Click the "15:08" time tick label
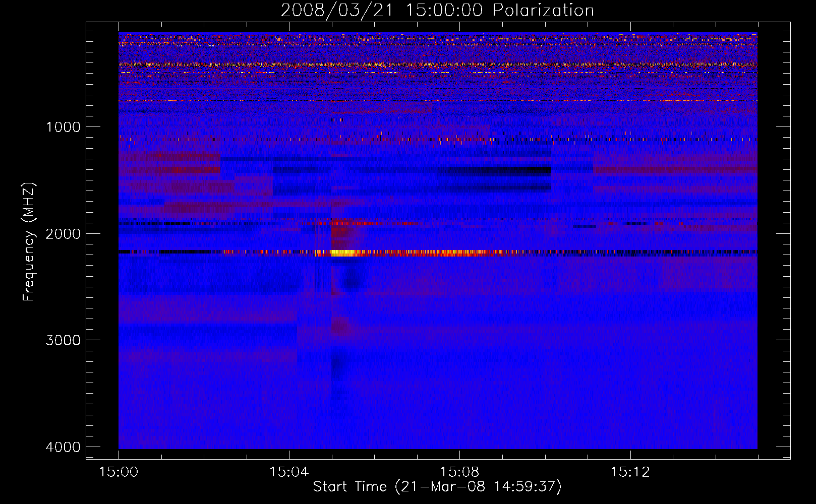The width and height of the screenshot is (816, 504). click(459, 472)
